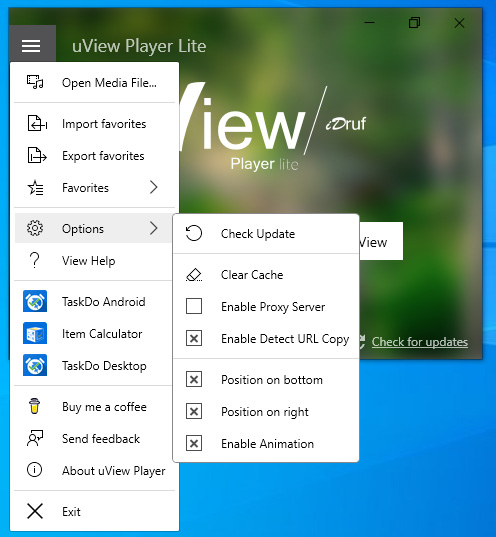Image resolution: width=496 pixels, height=537 pixels.
Task: Click the Favorites star list icon
Action: pyautogui.click(x=35, y=188)
